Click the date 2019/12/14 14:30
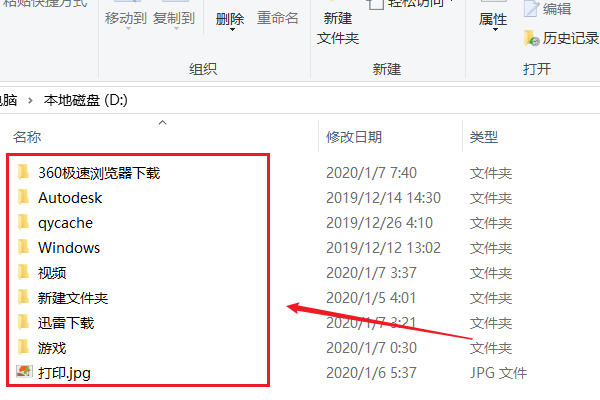600x400 pixels. point(383,198)
